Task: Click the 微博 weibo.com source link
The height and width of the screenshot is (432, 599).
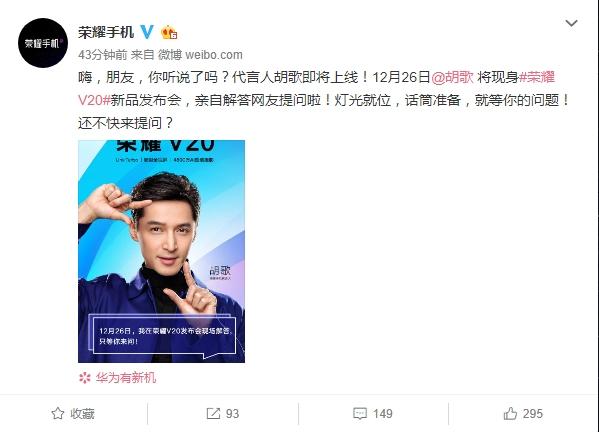Action: point(200,55)
